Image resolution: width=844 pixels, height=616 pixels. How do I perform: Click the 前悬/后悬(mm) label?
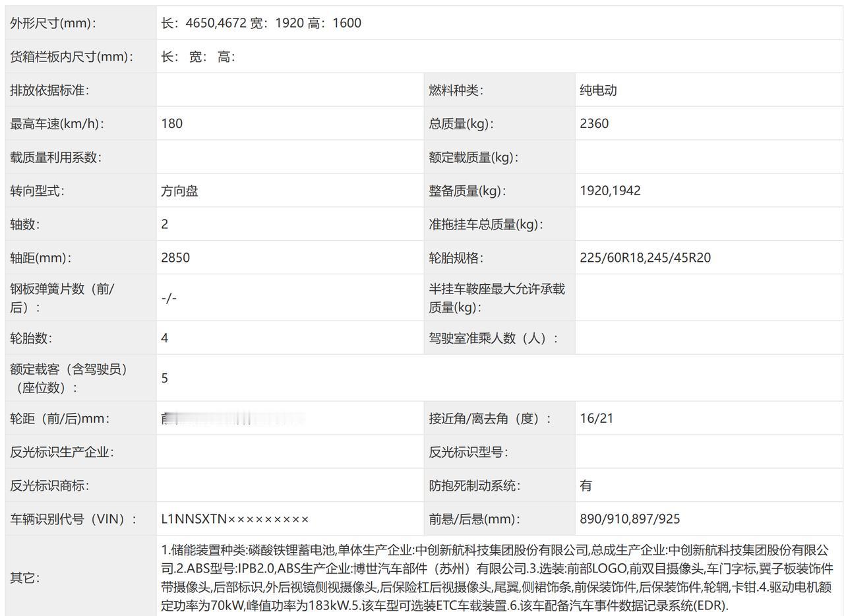[474, 519]
